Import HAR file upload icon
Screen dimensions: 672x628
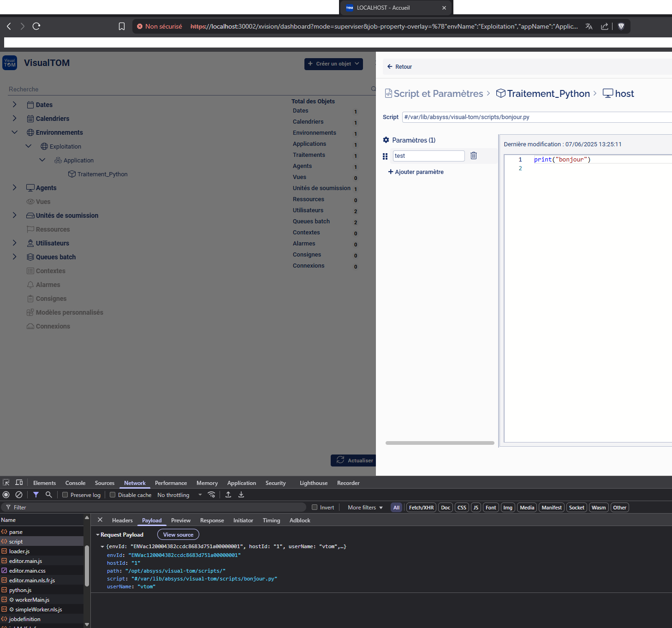pos(228,495)
